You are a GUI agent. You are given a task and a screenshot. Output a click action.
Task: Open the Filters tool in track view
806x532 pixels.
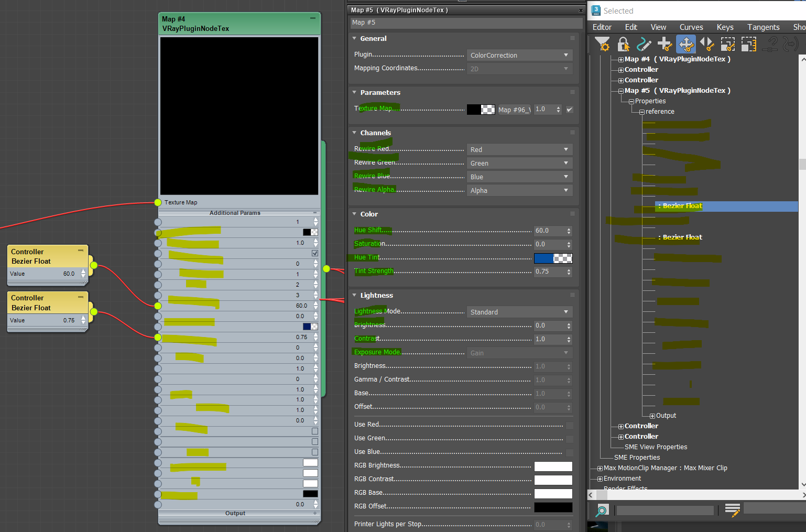tap(602, 44)
